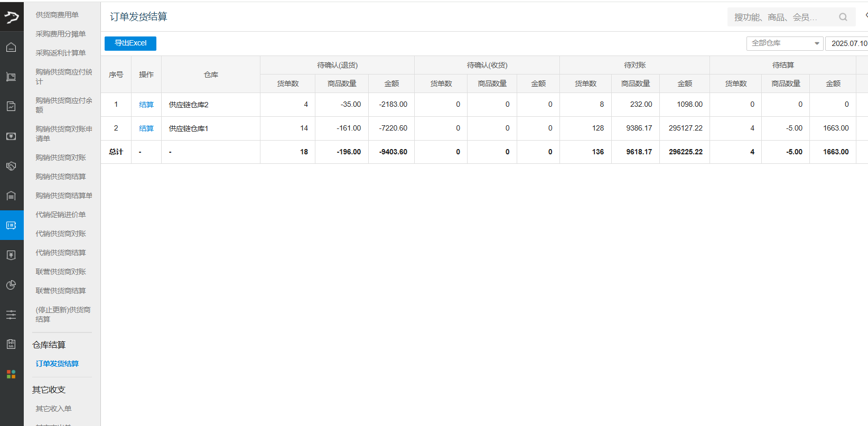Click the handshake icon in sidebar
The width and height of the screenshot is (868, 426).
tap(11, 166)
